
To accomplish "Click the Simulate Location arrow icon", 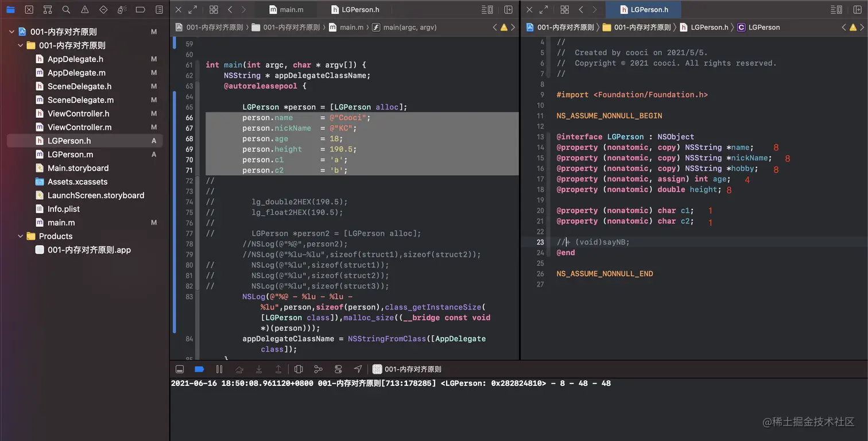I will [x=358, y=369].
